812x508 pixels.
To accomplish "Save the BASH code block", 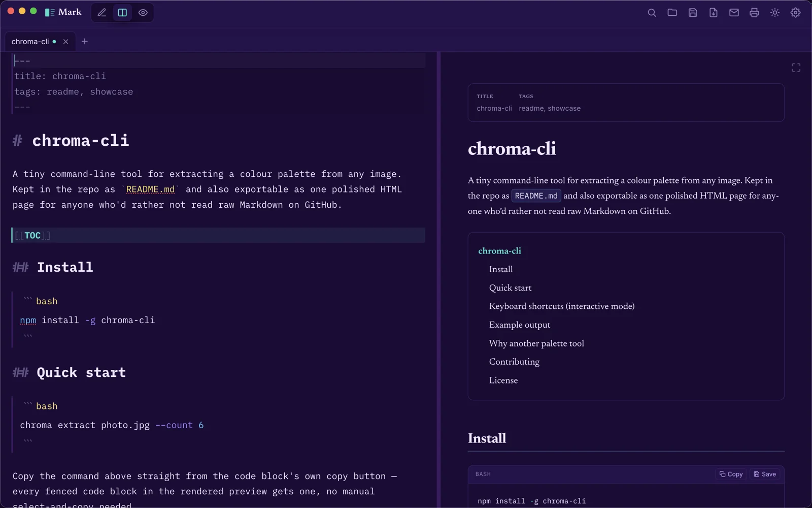I will pos(765,474).
